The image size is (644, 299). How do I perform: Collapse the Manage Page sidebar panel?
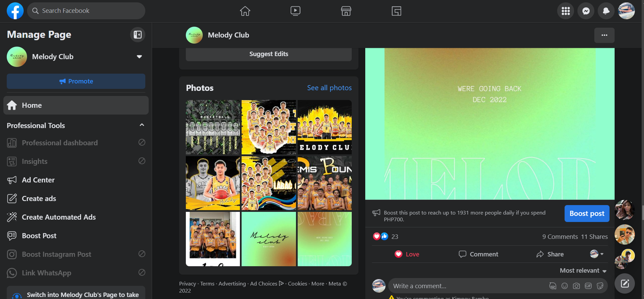(x=138, y=34)
